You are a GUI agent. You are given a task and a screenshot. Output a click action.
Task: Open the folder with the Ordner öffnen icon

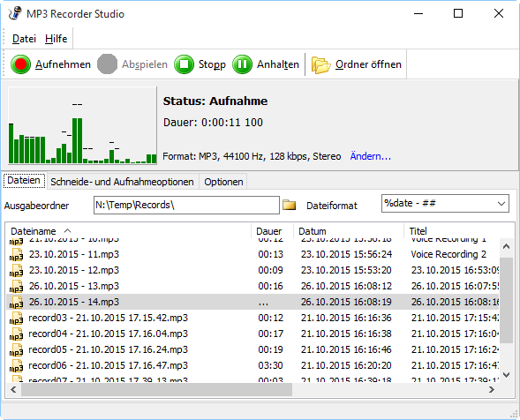tap(320, 64)
